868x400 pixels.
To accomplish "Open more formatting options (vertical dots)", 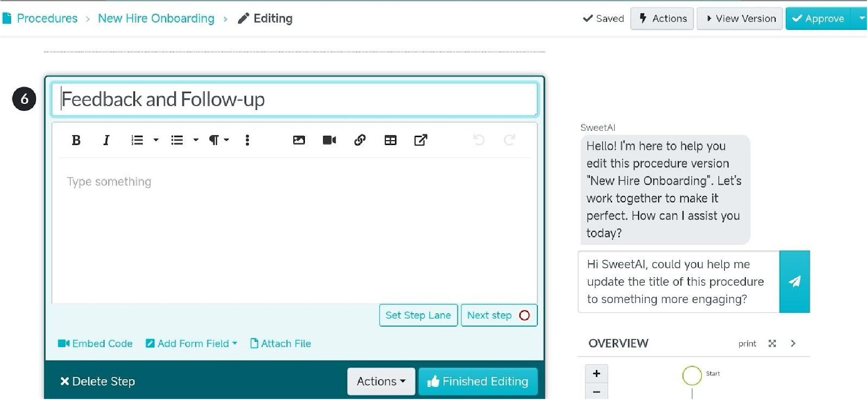I will (247, 140).
